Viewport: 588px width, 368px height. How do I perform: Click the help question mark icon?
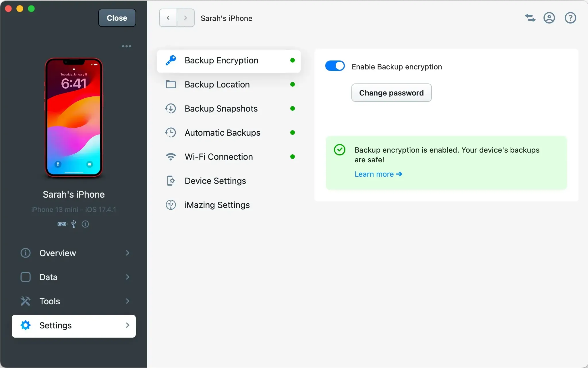[570, 18]
